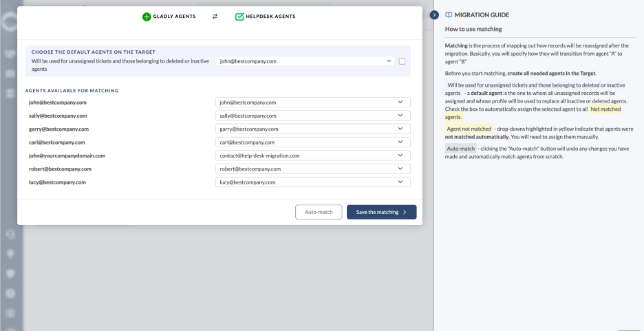Collapse the Migration Guide panel arrow
Image resolution: width=644 pixels, height=331 pixels.
(434, 14)
